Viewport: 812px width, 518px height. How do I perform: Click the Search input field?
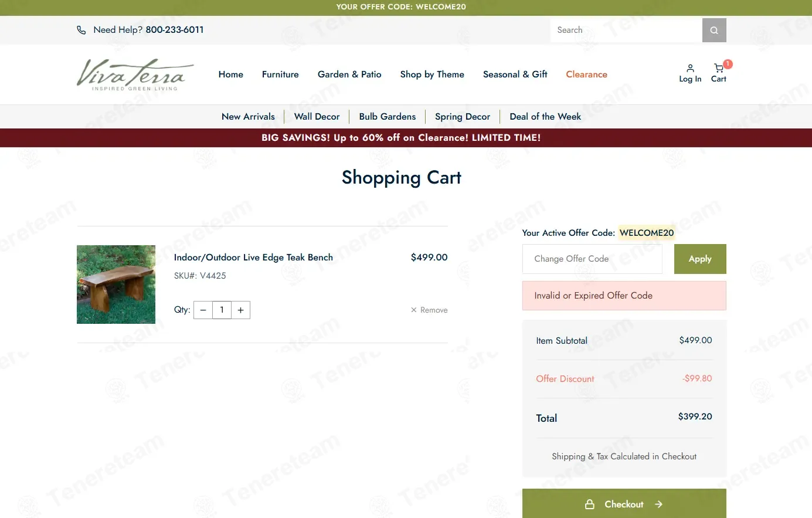coord(626,30)
